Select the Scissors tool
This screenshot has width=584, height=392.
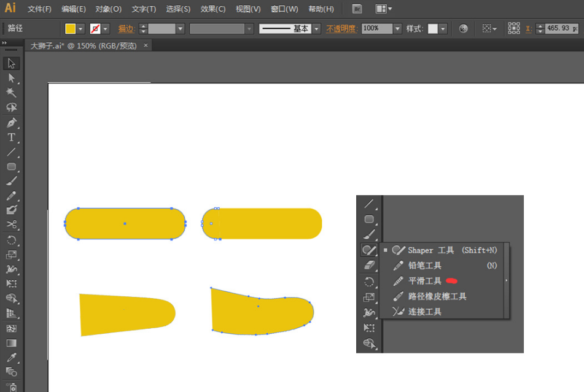(x=11, y=225)
